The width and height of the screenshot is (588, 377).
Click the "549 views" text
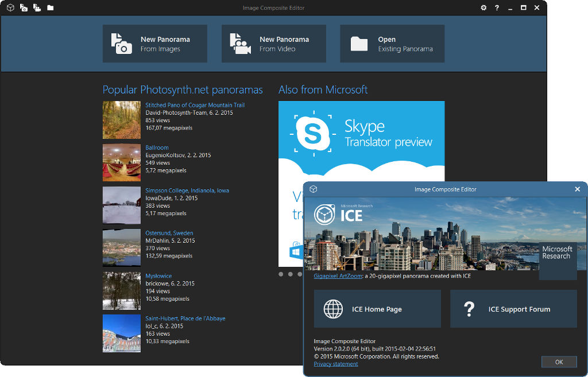point(157,162)
